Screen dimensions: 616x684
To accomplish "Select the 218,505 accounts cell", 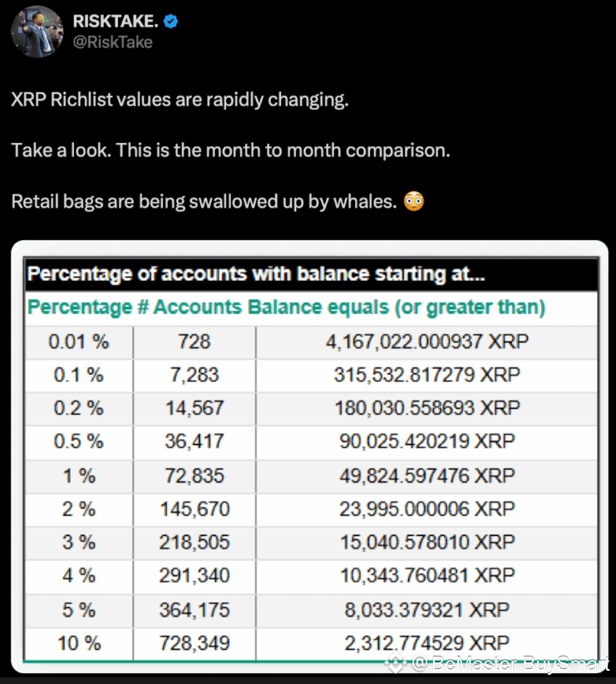I will [x=195, y=543].
